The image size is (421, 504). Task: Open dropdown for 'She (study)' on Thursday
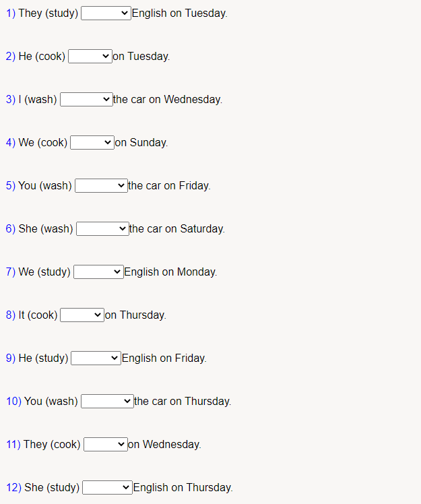click(x=107, y=488)
